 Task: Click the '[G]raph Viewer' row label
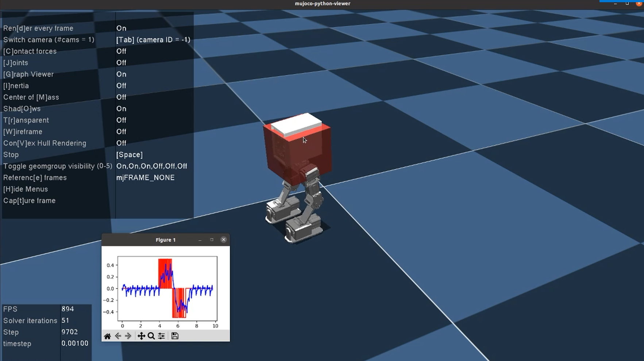(28, 74)
